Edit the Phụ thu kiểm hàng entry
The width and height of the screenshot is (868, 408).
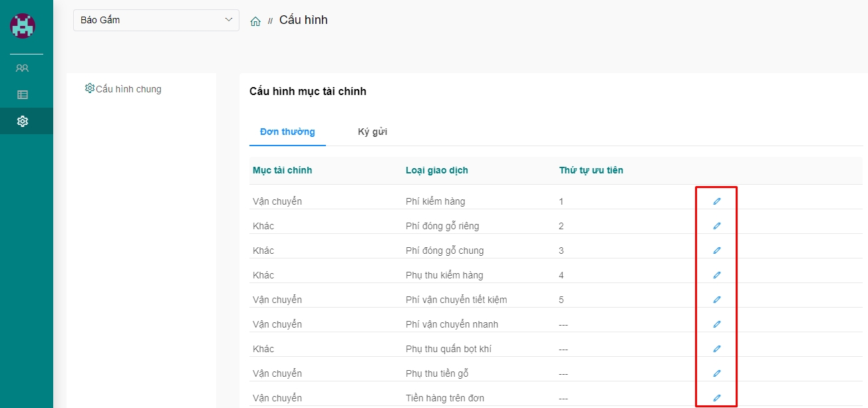[716, 275]
